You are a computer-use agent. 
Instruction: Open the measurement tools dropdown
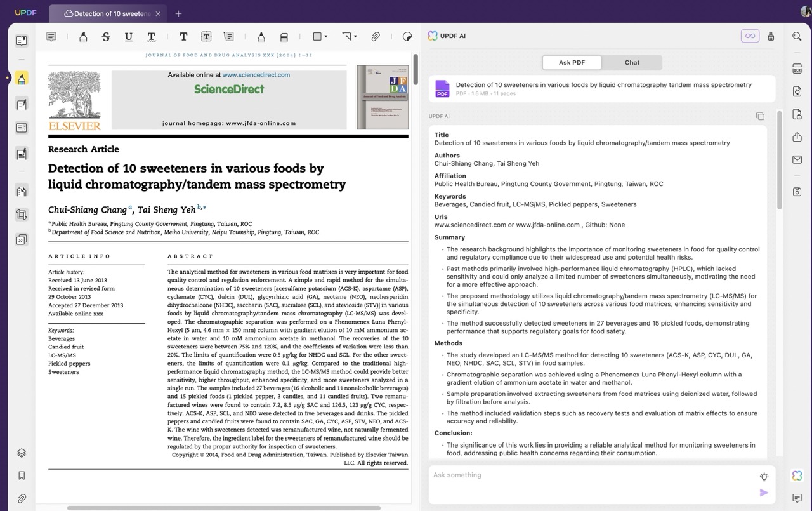click(350, 37)
